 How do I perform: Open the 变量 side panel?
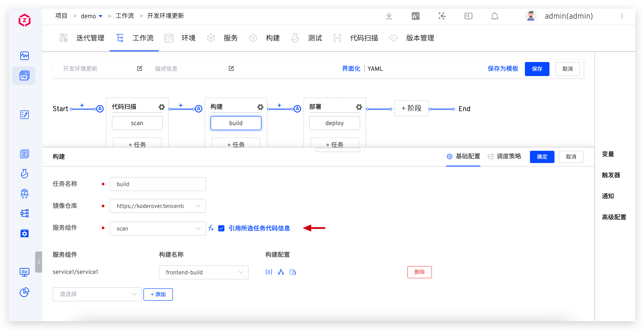coord(608,154)
